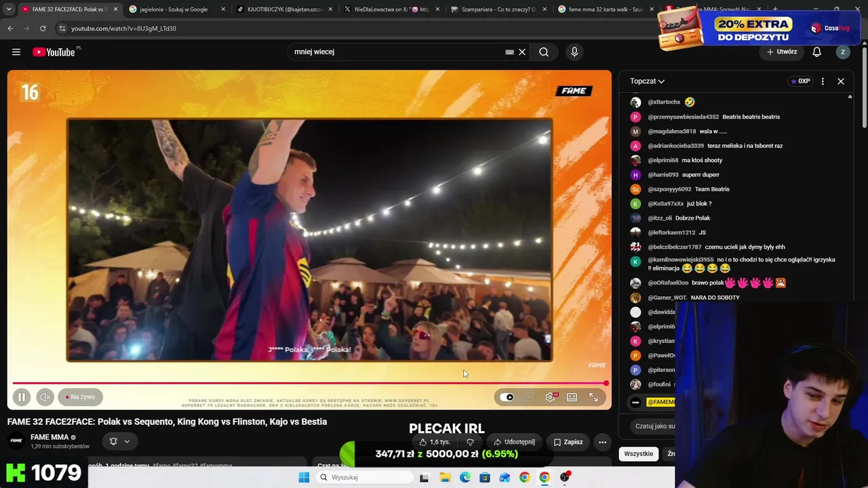Open @xBartochx chat avatar

coord(635,102)
